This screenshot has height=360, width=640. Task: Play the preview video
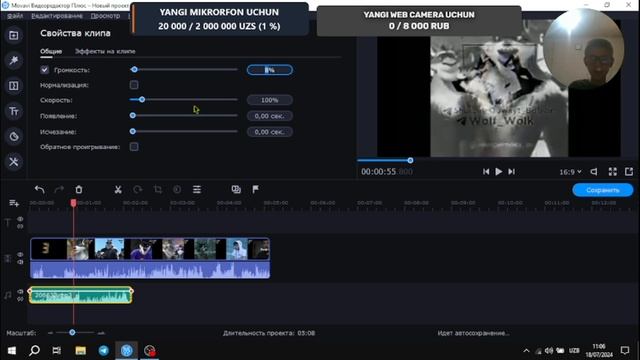click(498, 172)
